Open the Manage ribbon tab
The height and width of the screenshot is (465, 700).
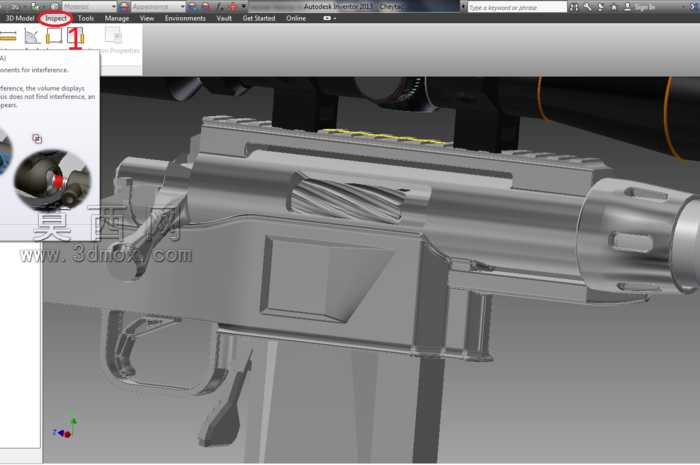(x=117, y=18)
